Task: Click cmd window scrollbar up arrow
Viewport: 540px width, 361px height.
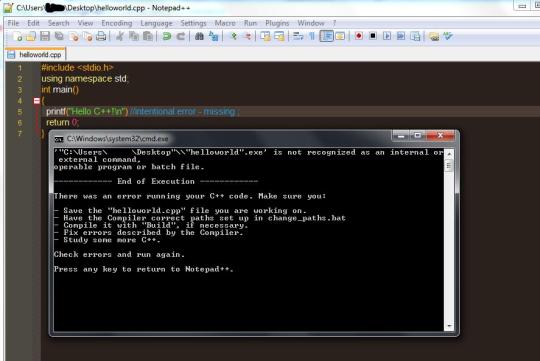Action: (x=449, y=154)
